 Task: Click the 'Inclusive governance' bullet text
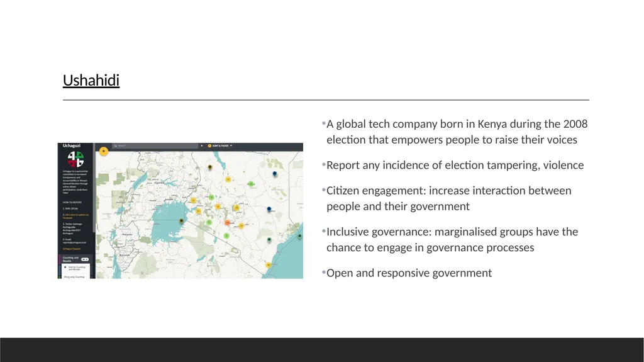(452, 239)
